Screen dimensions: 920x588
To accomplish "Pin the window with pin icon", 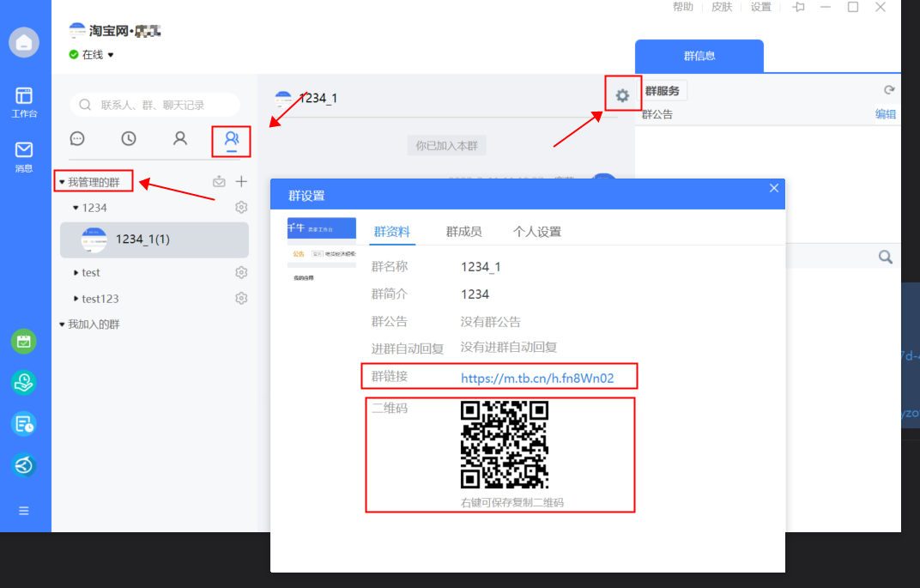I will click(x=798, y=7).
